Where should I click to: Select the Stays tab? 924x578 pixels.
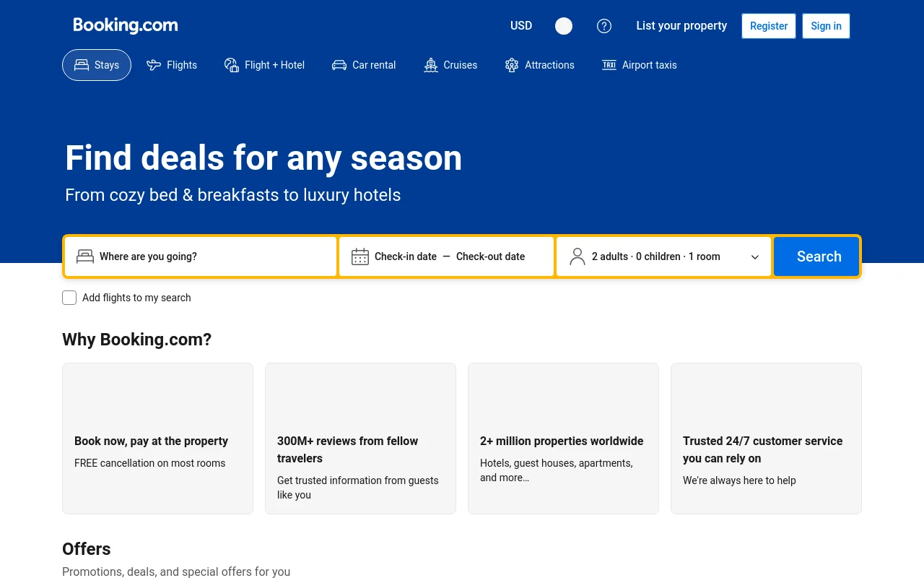(97, 65)
